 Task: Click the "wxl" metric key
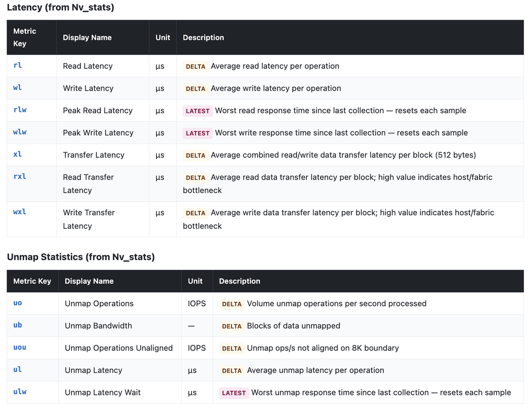pos(20,212)
